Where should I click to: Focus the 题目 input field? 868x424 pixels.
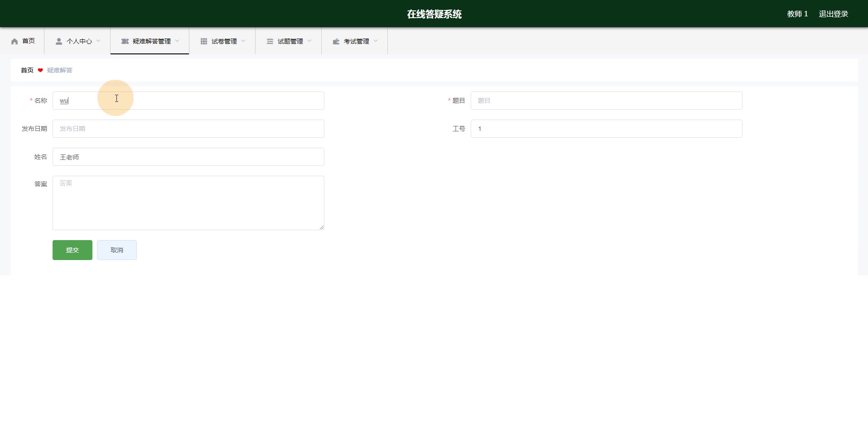click(x=607, y=101)
